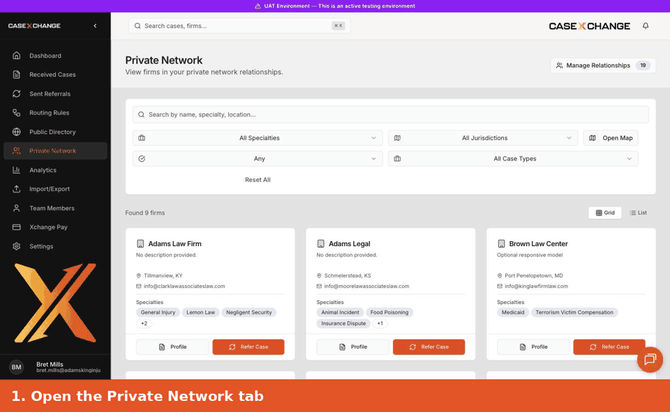Click the Public Directory globe icon
Screen dimensions: 670x412
(16, 132)
